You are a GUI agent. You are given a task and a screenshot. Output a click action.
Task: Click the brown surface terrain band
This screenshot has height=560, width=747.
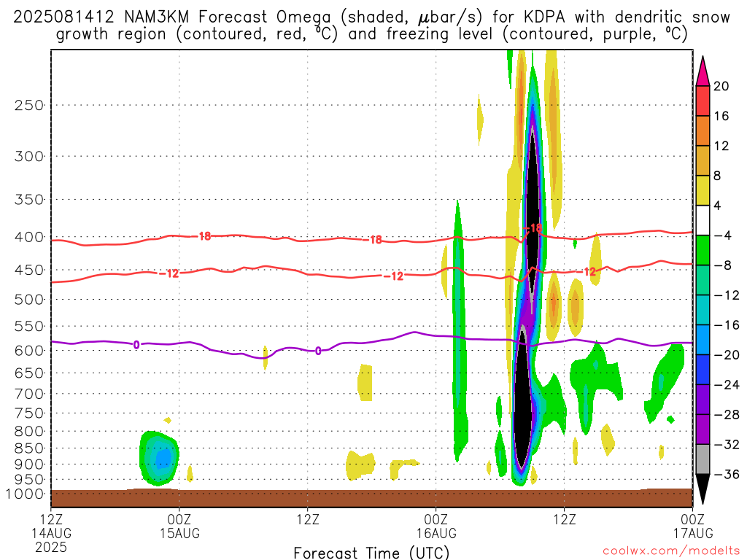(371, 498)
